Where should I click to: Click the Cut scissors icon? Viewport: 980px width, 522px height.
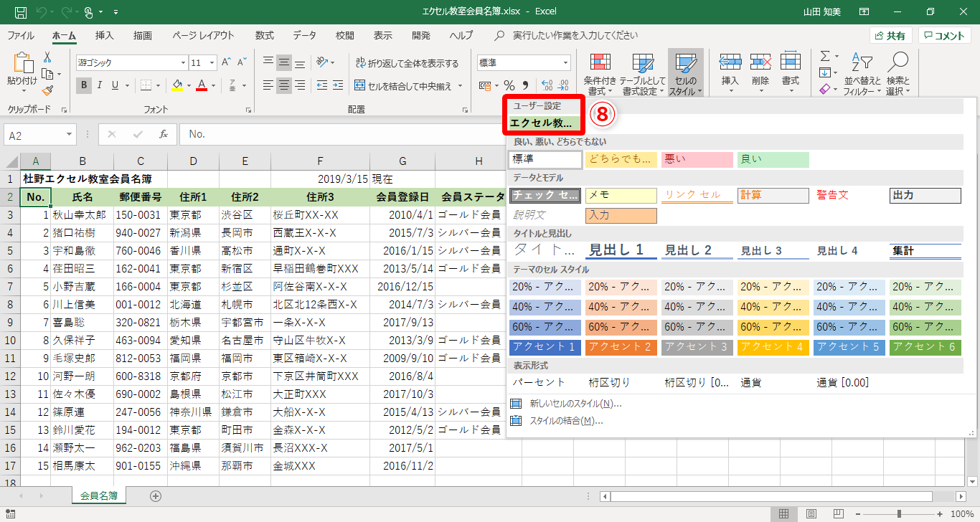point(47,57)
